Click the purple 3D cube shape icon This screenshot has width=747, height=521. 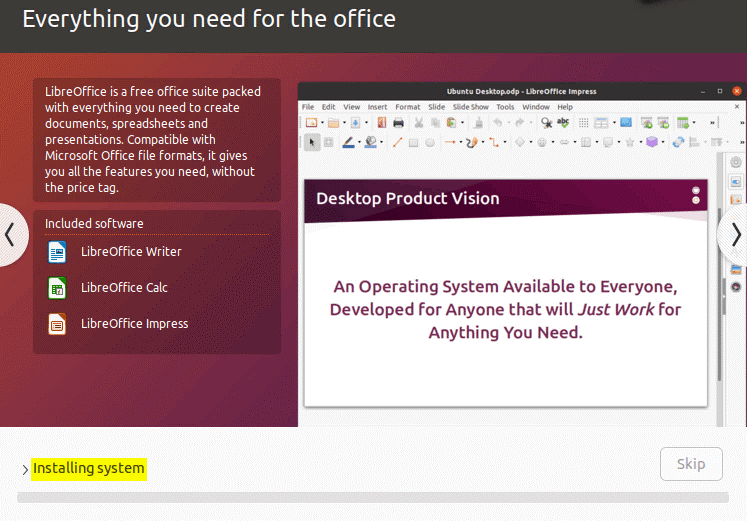coord(652,142)
